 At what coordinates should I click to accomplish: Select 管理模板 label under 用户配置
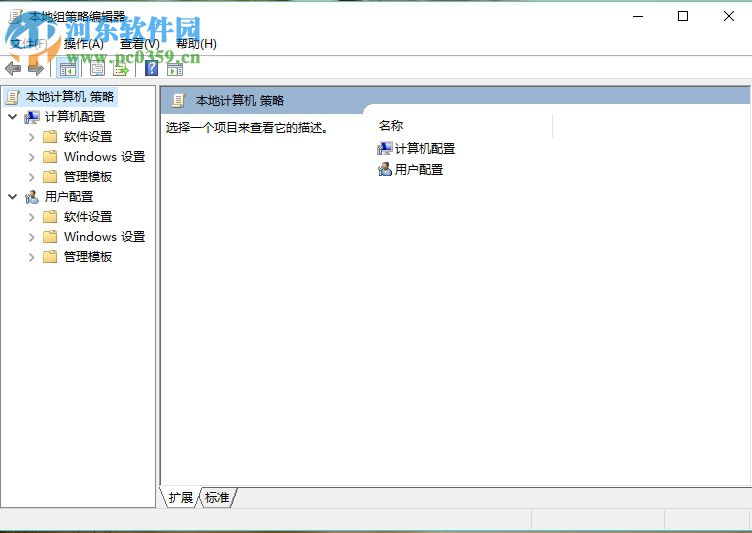click(x=88, y=257)
